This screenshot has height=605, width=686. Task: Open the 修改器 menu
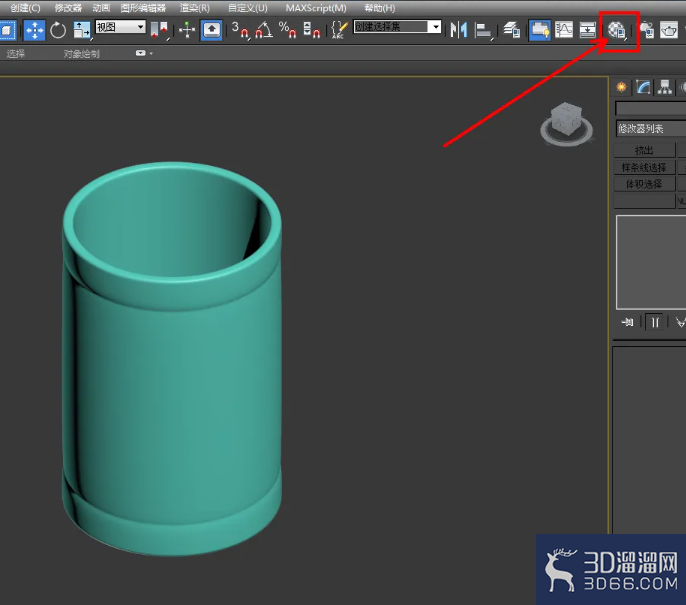coord(68,8)
